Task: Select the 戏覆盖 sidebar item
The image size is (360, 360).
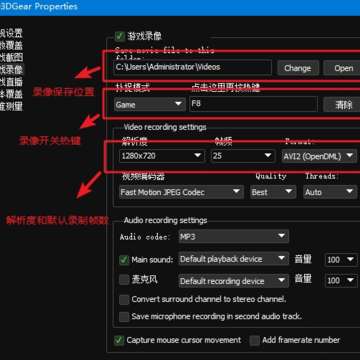Action: point(11,45)
